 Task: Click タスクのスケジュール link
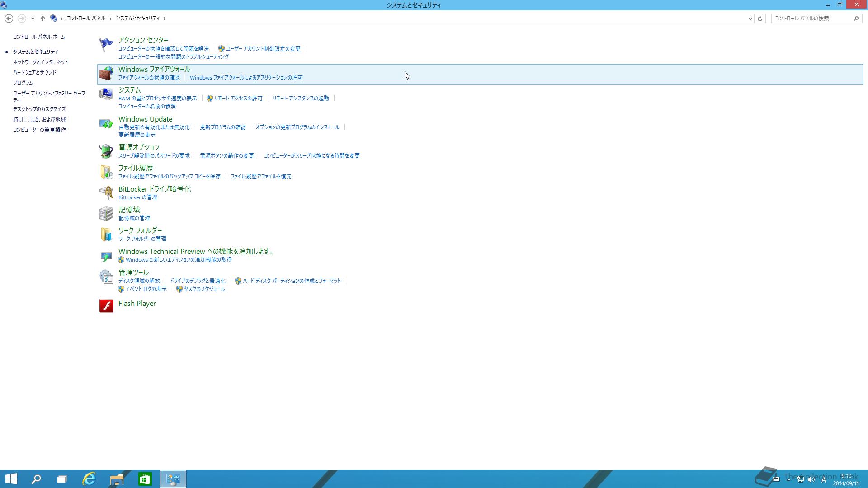click(x=204, y=289)
